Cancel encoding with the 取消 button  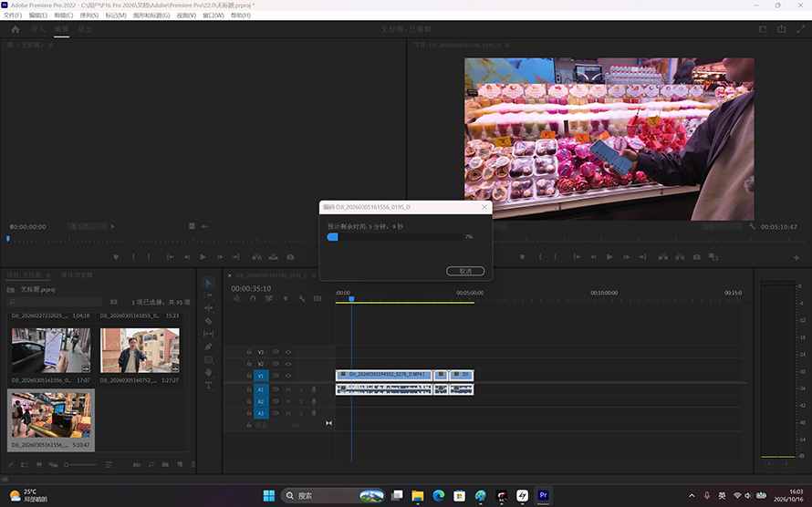click(x=465, y=271)
